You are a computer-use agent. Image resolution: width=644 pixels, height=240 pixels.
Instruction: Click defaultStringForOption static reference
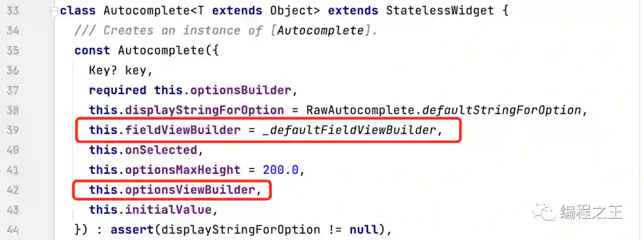click(x=502, y=110)
